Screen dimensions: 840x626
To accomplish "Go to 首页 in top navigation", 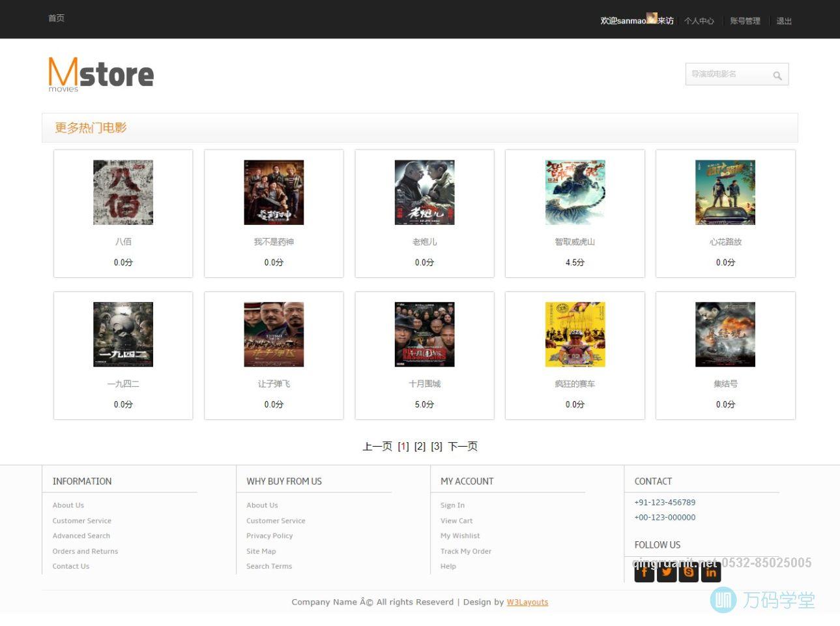I will click(x=56, y=18).
